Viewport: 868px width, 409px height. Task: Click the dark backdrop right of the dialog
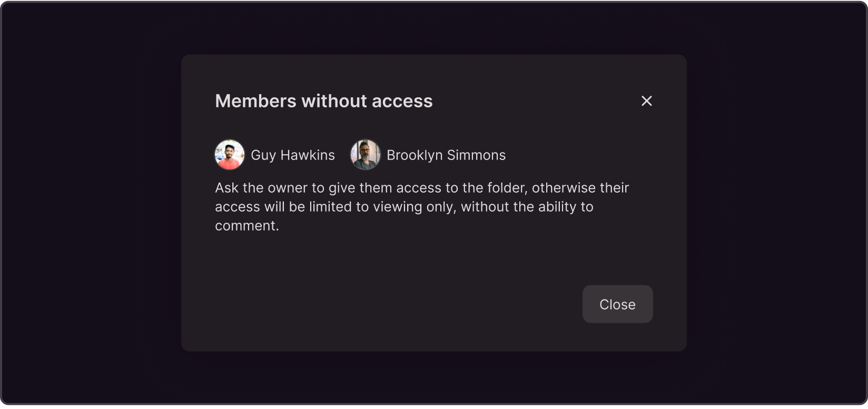click(x=776, y=203)
